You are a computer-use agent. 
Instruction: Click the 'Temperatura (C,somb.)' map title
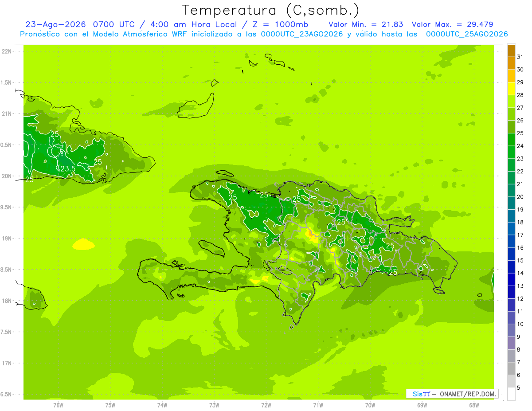(270, 10)
